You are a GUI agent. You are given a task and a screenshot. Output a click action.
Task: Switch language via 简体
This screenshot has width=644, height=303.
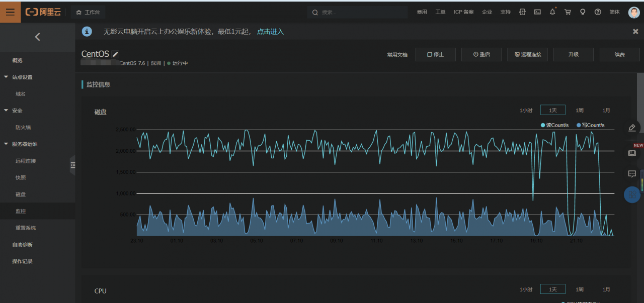[614, 12]
